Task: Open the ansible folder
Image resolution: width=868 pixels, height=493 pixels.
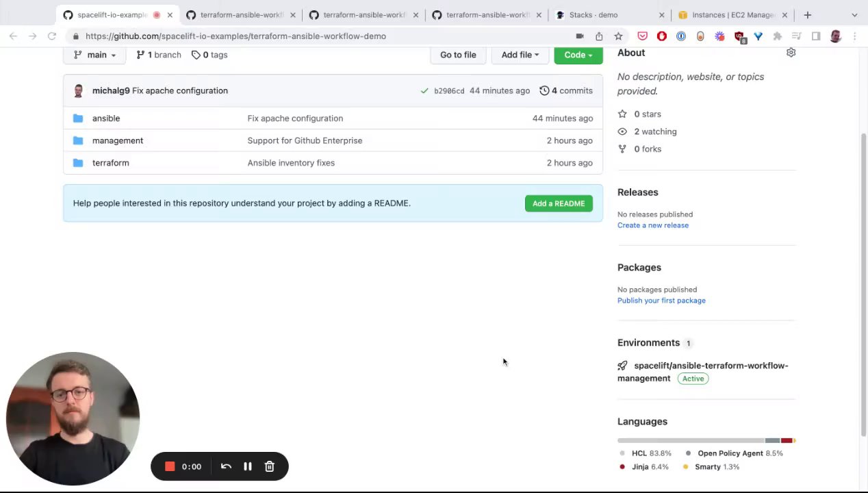Action: [106, 118]
